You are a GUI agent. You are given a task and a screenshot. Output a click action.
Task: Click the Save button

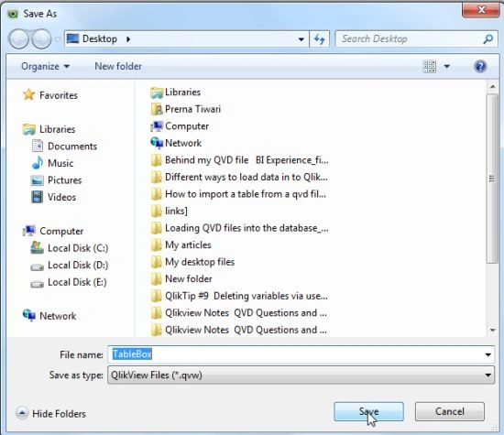[x=368, y=411]
